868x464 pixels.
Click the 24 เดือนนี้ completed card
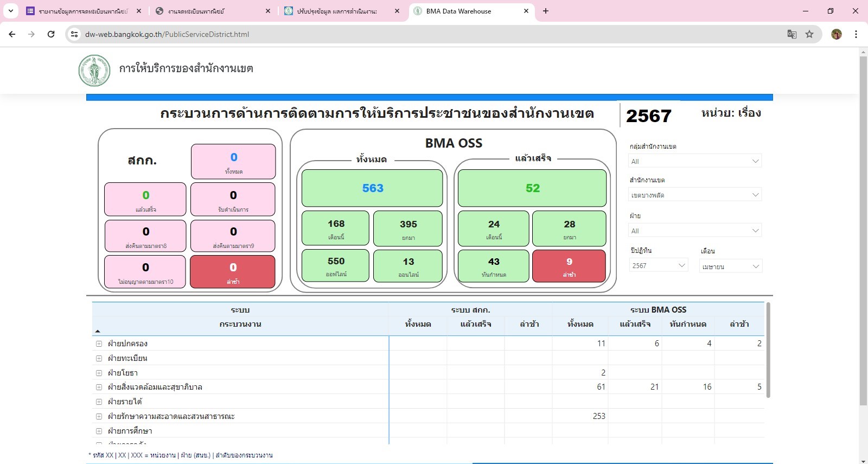click(494, 228)
